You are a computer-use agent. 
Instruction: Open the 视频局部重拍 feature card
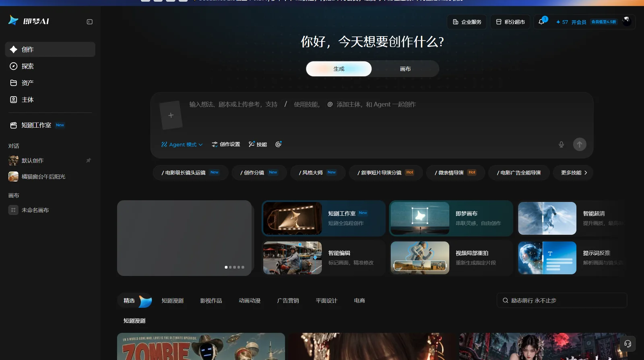(451, 258)
